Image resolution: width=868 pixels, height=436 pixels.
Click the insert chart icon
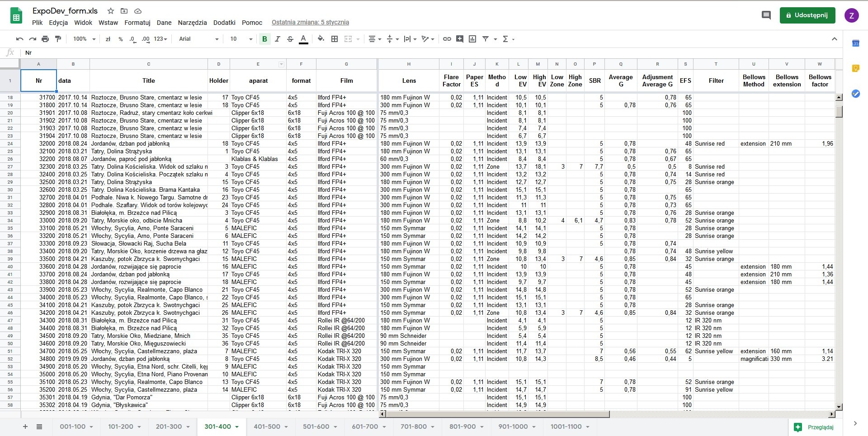click(472, 39)
